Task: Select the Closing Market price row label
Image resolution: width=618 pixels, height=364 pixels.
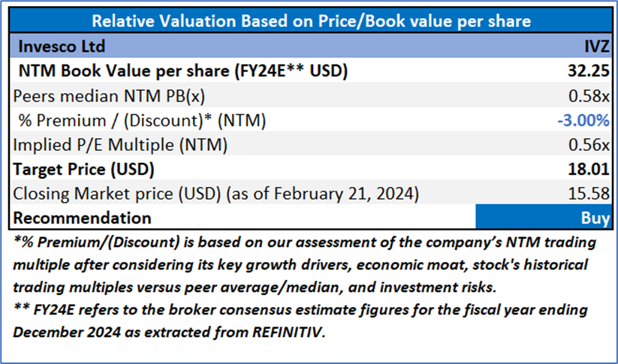Action: click(215, 194)
